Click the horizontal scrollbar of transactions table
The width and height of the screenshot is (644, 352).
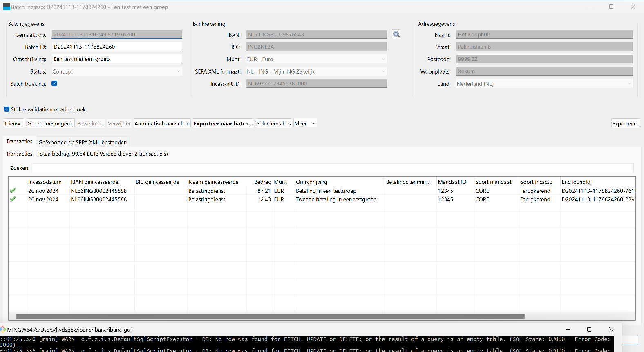(270, 316)
